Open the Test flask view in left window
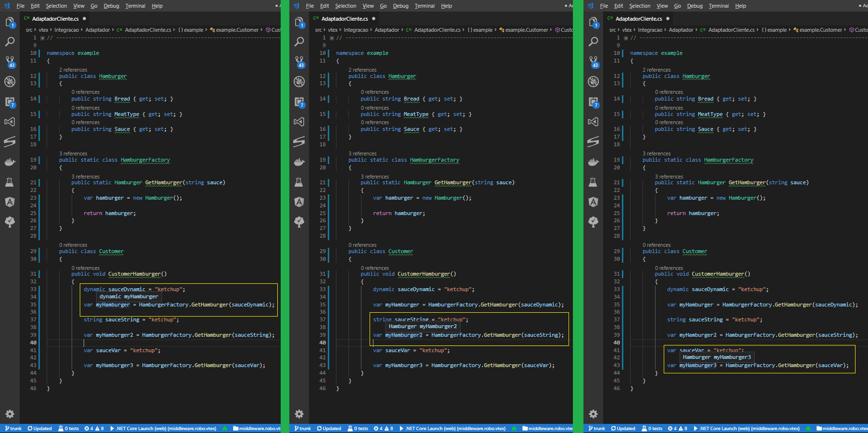The image size is (868, 433). tap(10, 182)
